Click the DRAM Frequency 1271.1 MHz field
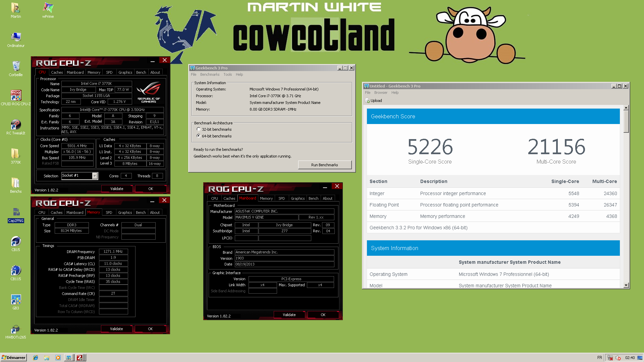Viewport: 644px width, 362px height. [x=113, y=251]
